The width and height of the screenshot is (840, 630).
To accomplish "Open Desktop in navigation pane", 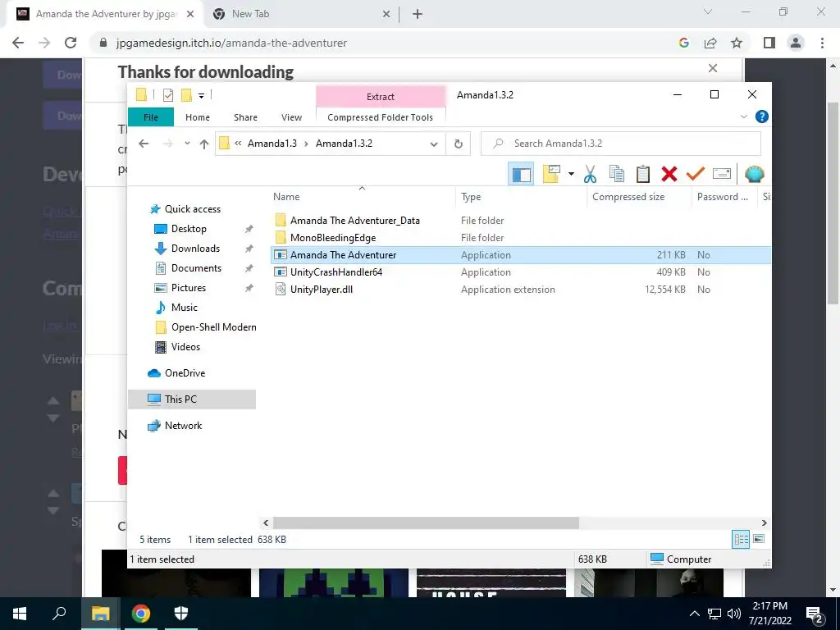I will tap(189, 229).
